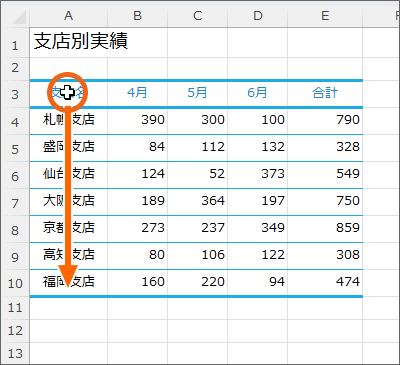The height and width of the screenshot is (365, 400).
Task: Click the 京都支店 cell
Action: (69, 229)
